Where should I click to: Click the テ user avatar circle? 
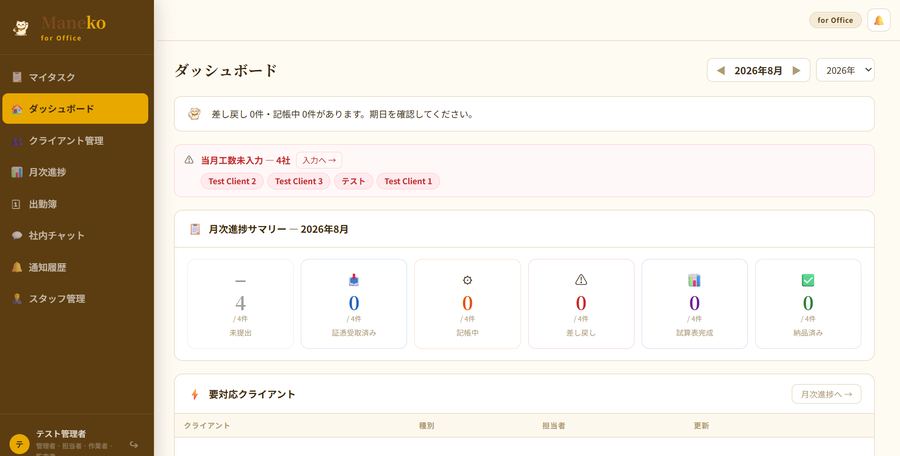point(20,444)
